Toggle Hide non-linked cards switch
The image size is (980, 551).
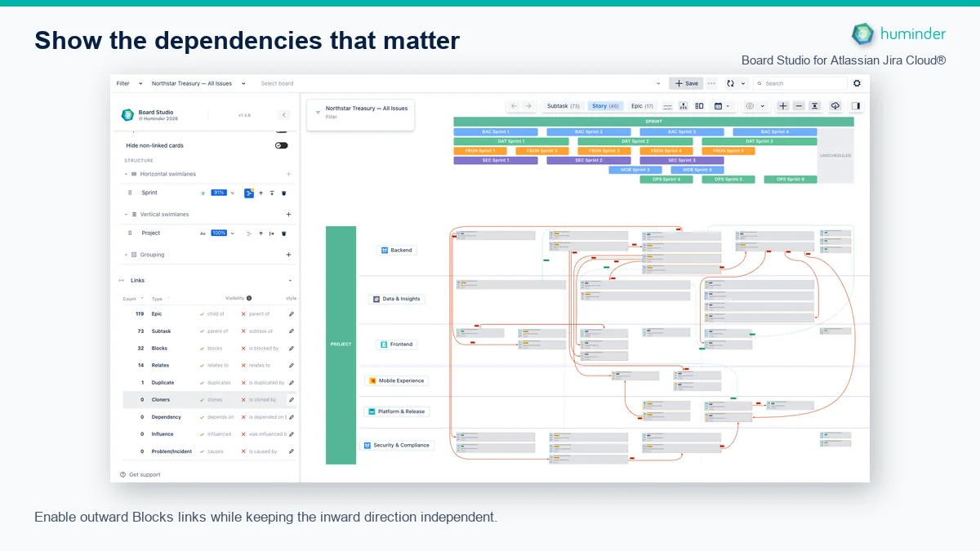pyautogui.click(x=281, y=145)
